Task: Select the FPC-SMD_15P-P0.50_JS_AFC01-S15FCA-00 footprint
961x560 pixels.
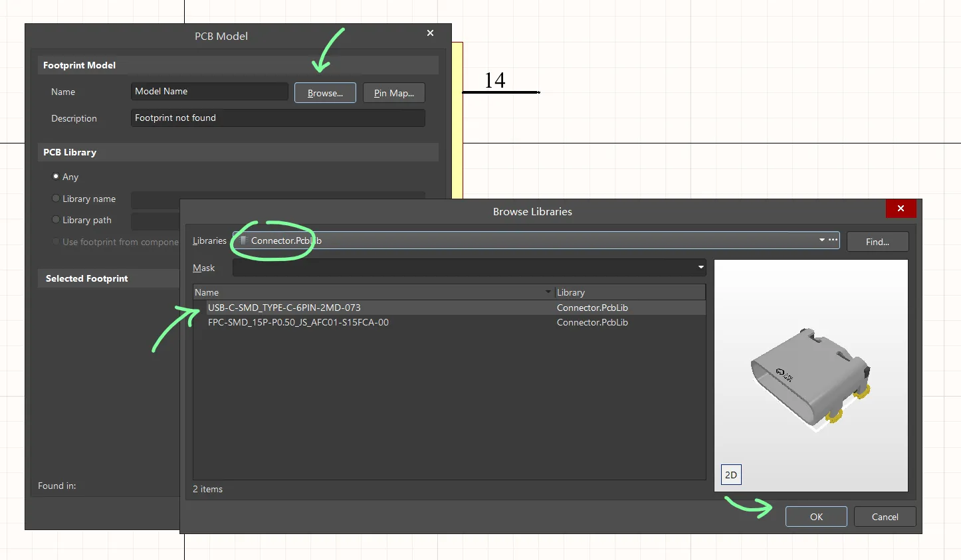Action: tap(449, 322)
